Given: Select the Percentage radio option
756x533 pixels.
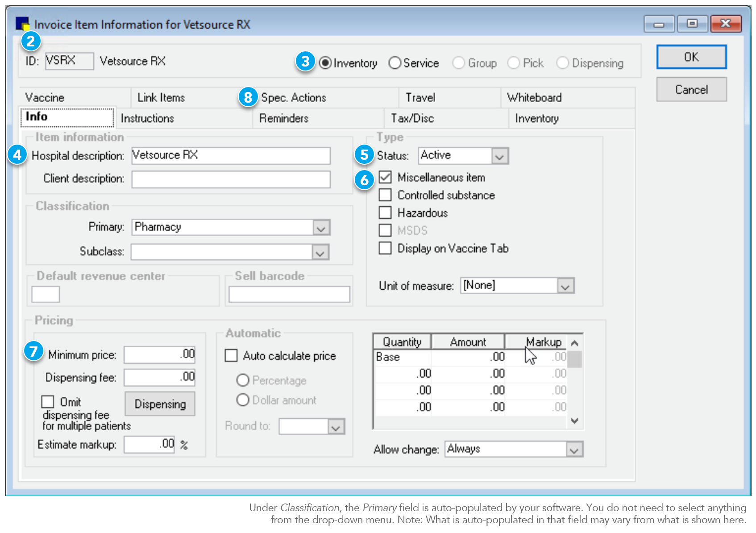Looking at the screenshot, I should [243, 380].
